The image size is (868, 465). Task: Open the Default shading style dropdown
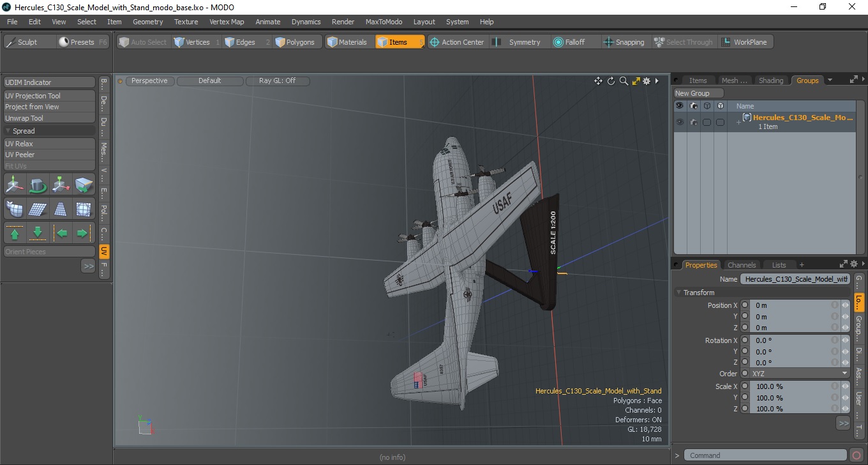[x=210, y=81]
